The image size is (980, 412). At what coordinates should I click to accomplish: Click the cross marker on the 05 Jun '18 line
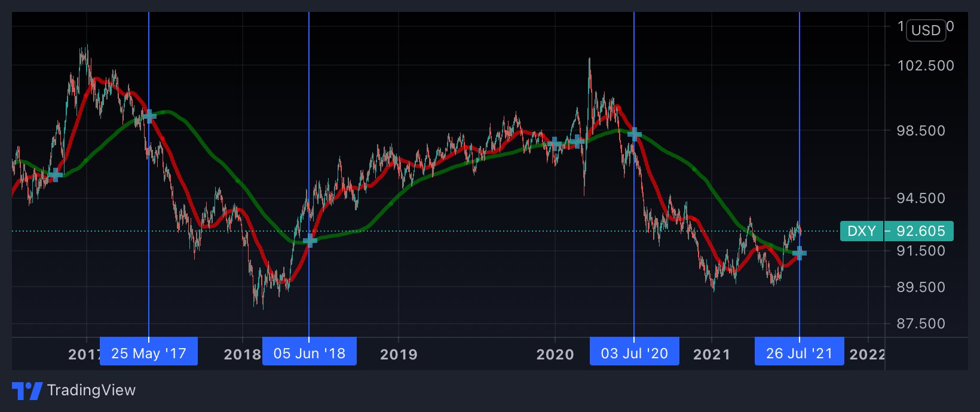click(x=310, y=241)
